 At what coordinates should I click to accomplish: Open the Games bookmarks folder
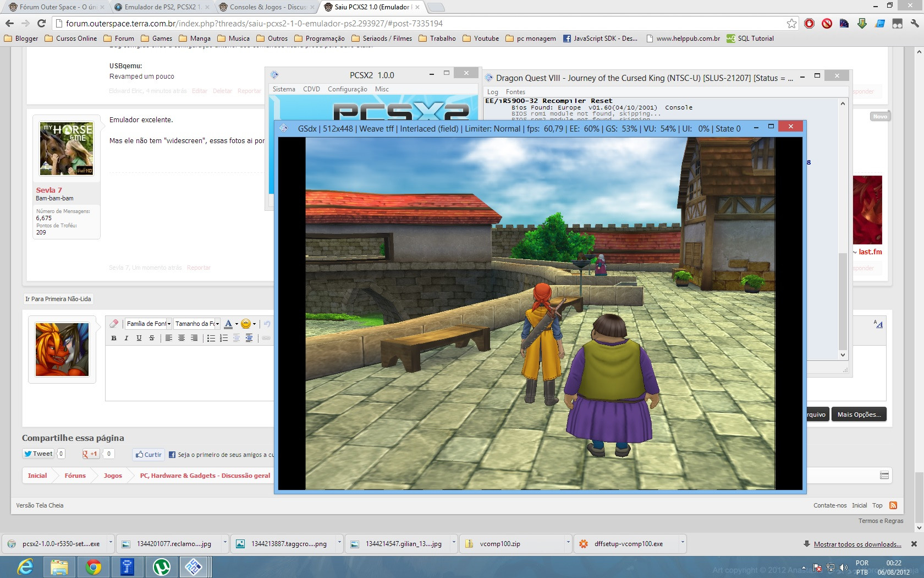(x=156, y=39)
